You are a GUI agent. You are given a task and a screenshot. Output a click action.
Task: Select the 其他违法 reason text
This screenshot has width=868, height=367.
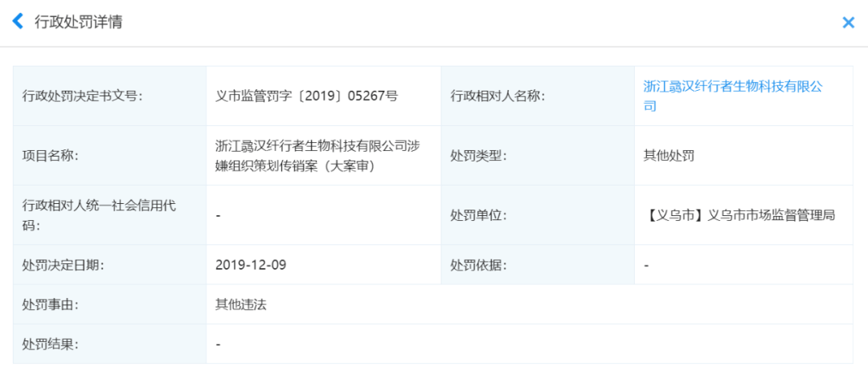241,304
